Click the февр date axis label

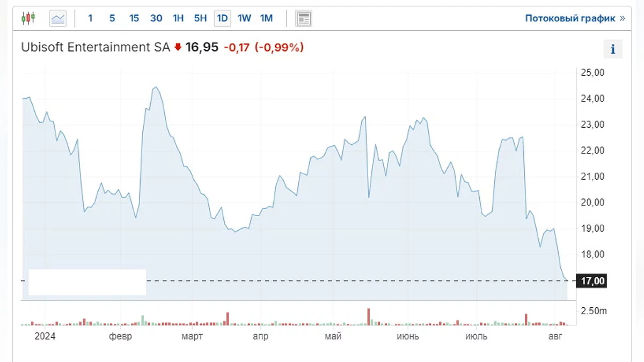tap(120, 336)
